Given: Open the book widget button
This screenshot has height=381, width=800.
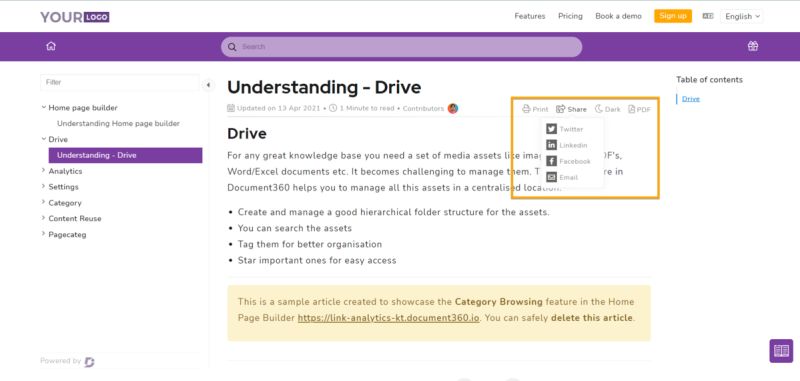Looking at the screenshot, I should (x=781, y=351).
